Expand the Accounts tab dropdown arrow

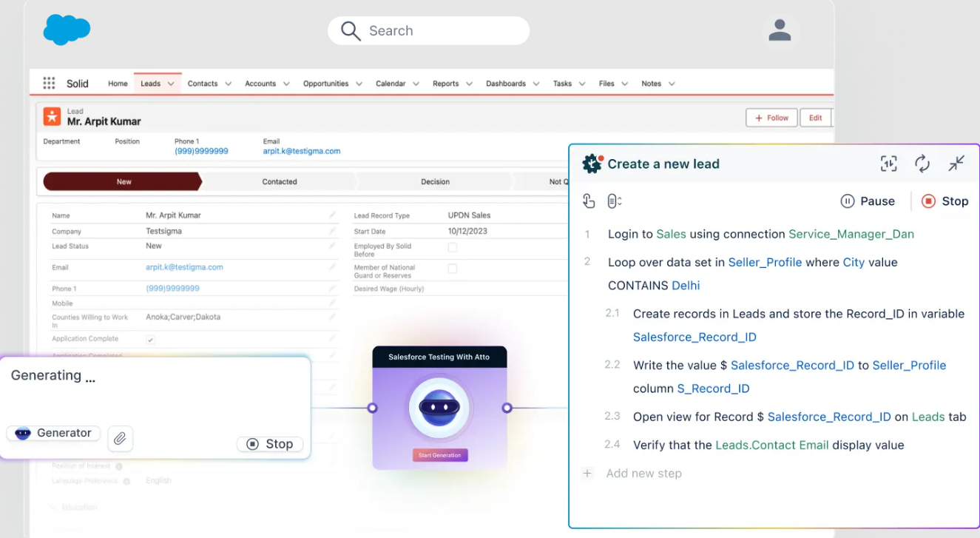[x=286, y=84]
